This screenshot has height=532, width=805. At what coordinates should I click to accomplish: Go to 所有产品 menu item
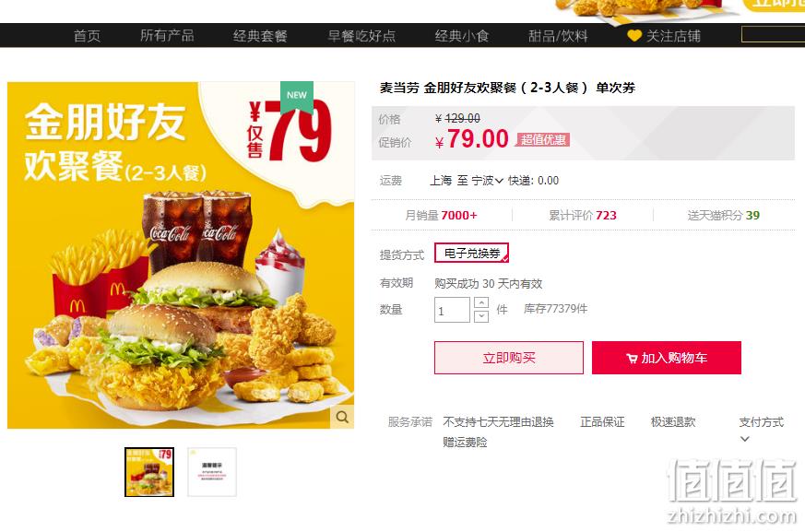click(167, 36)
